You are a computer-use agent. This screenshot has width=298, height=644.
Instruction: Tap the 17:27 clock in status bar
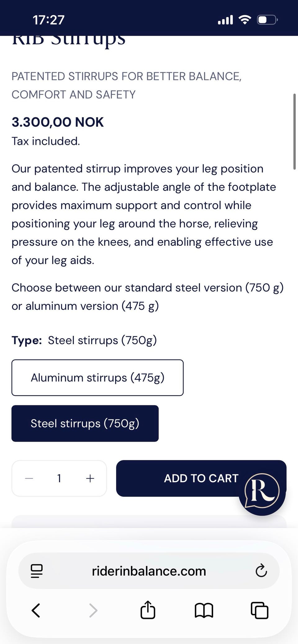(49, 20)
